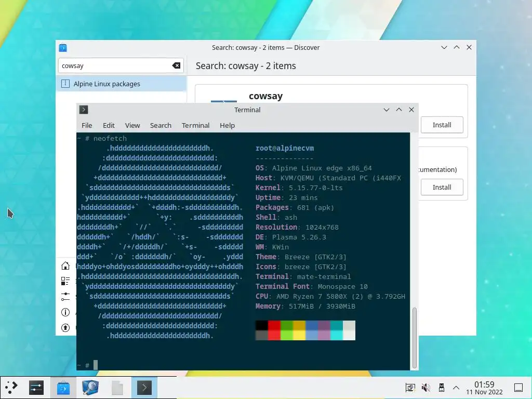Open the cowsay result title in Discover
Image resolution: width=532 pixels, height=399 pixels.
click(x=265, y=96)
